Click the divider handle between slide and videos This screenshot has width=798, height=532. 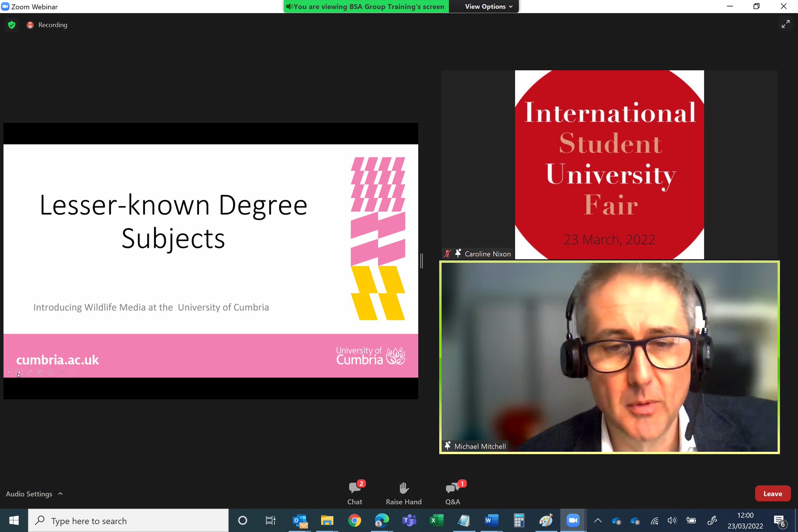[422, 261]
